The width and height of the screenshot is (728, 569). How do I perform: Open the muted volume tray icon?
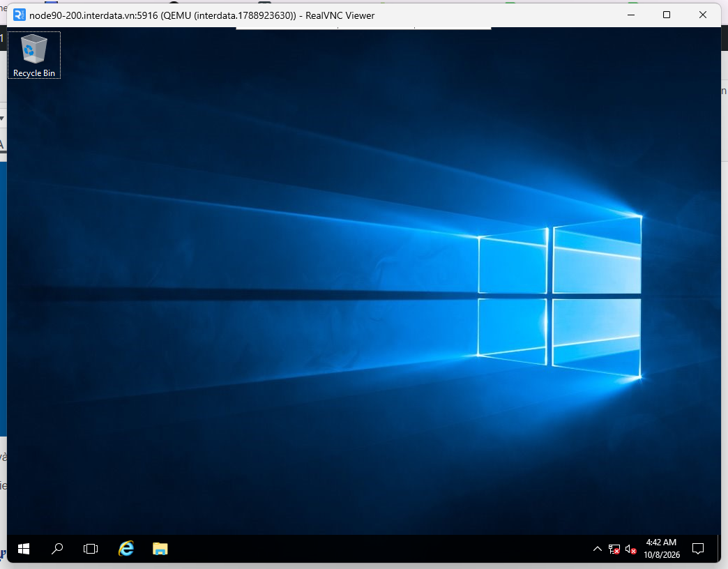tap(630, 549)
